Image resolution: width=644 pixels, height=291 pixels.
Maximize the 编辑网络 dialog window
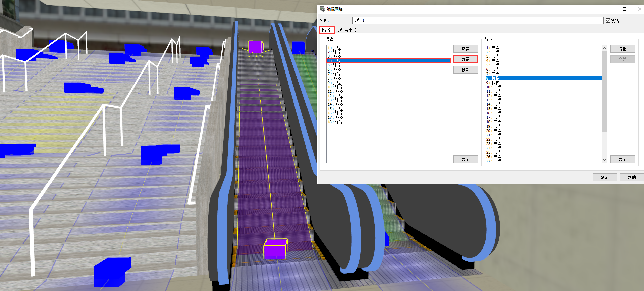(624, 9)
